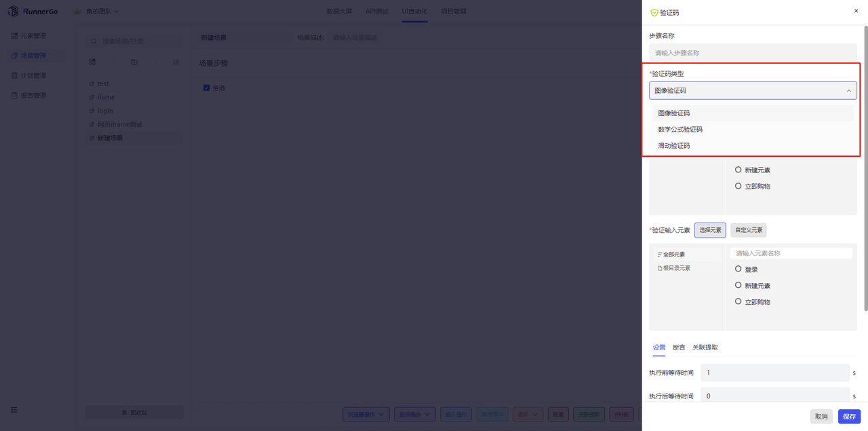
Task: Click the 全部元素 list icon
Action: click(660, 255)
